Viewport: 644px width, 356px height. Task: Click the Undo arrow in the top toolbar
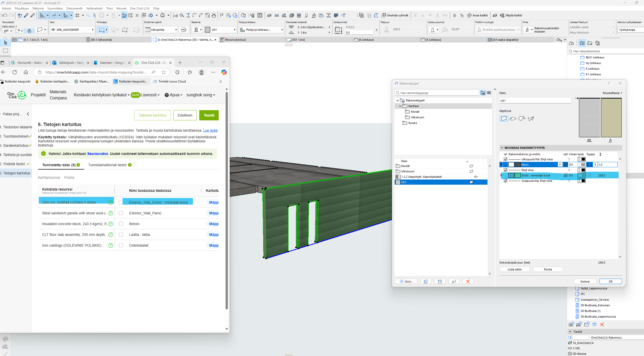pyautogui.click(x=5, y=15)
